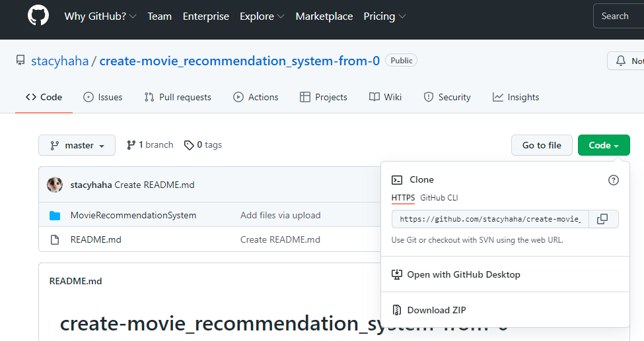Select the HTTPS clone tab

click(x=403, y=198)
